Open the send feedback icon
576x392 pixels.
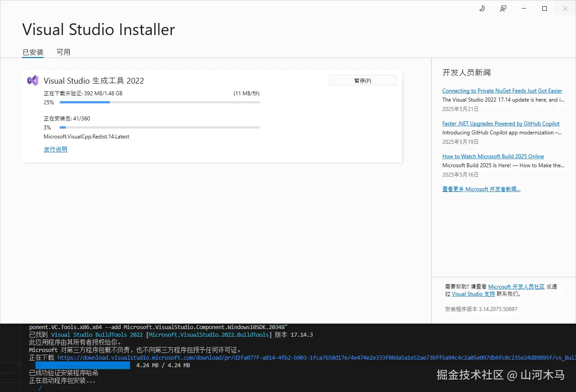coord(503,9)
